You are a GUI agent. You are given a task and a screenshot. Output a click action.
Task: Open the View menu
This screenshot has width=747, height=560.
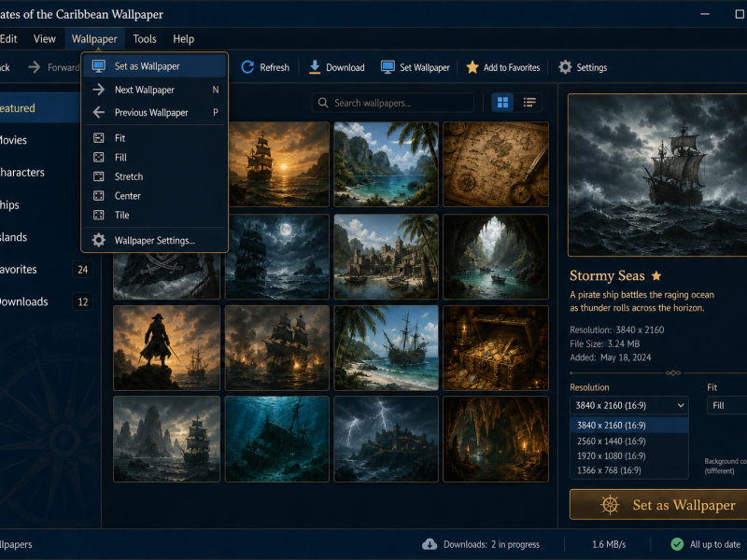44,39
